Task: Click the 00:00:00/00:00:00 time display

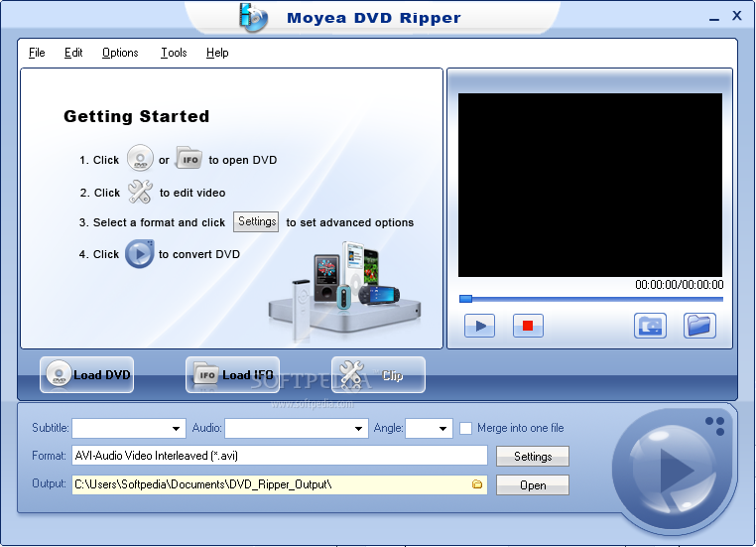Action: click(679, 285)
